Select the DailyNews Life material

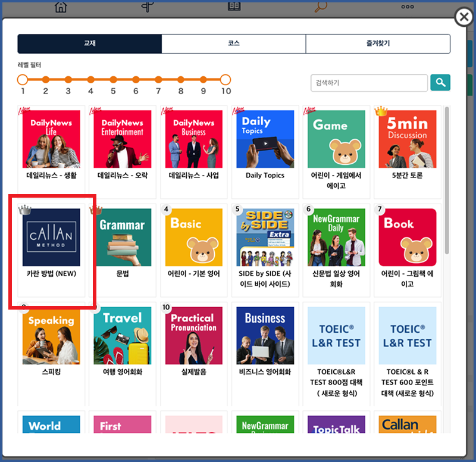51,139
